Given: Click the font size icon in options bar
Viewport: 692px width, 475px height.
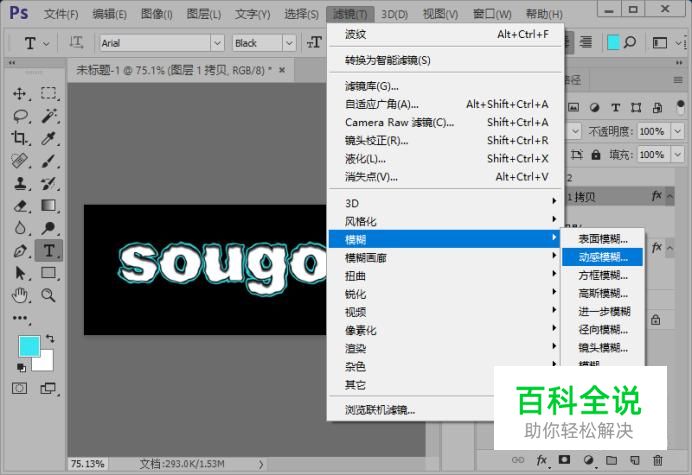Looking at the screenshot, I should tap(314, 43).
